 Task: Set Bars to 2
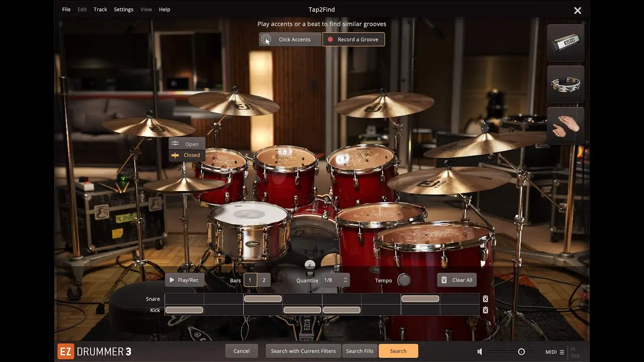point(264,280)
